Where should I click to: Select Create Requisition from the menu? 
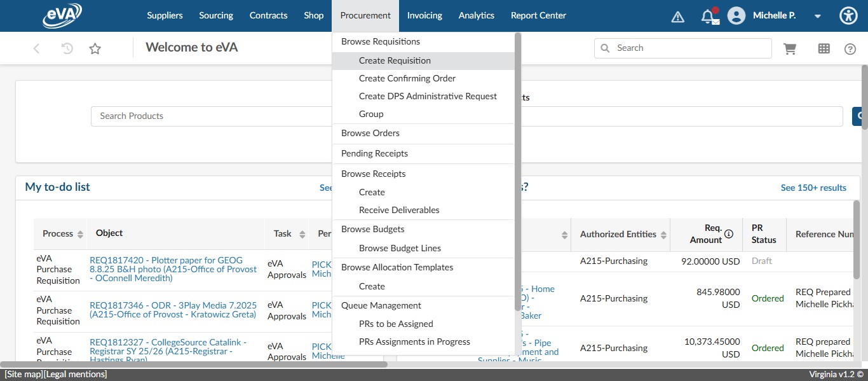pyautogui.click(x=395, y=60)
